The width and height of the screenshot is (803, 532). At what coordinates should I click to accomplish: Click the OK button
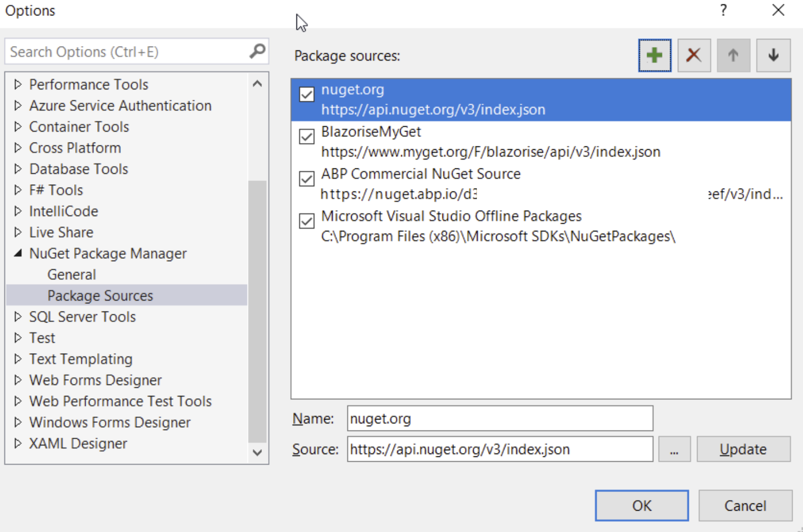point(641,506)
